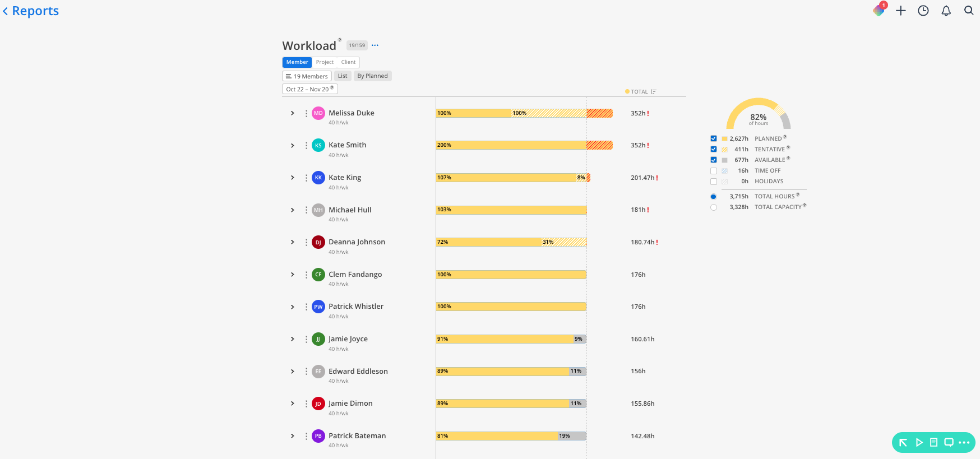Open the Oct 22 – Nov 20 date picker
Screen dimensions: 980x459
[x=310, y=89]
